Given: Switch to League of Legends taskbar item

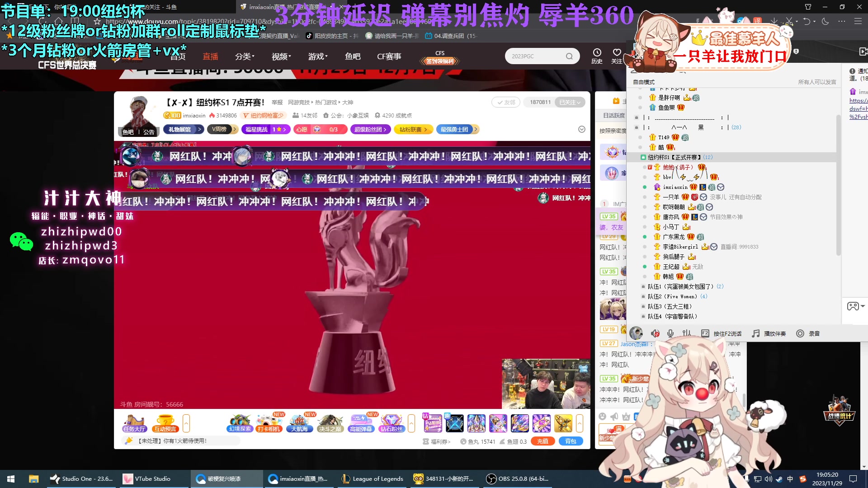Looking at the screenshot, I should point(373,479).
